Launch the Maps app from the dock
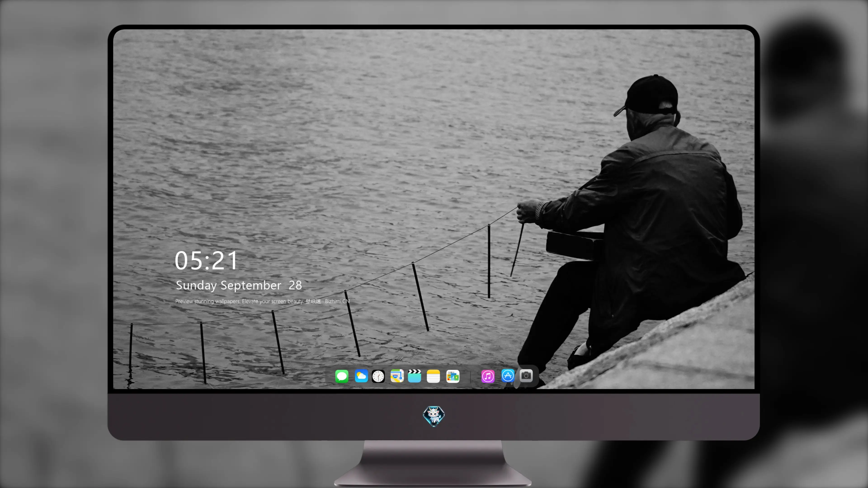868x488 pixels. pos(397,376)
